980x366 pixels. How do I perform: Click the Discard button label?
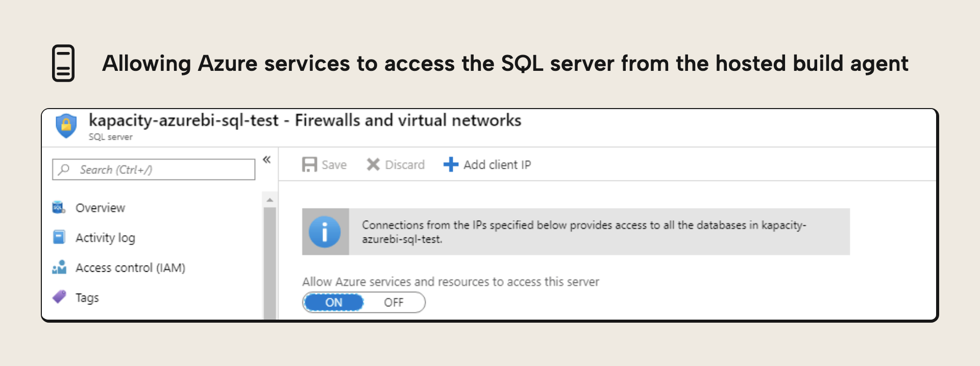[405, 165]
